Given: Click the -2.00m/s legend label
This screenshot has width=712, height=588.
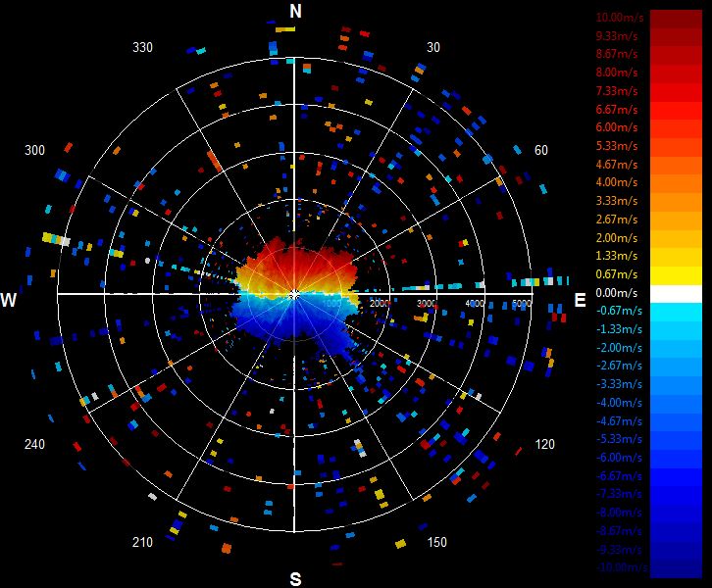Looking at the screenshot, I should (620, 348).
